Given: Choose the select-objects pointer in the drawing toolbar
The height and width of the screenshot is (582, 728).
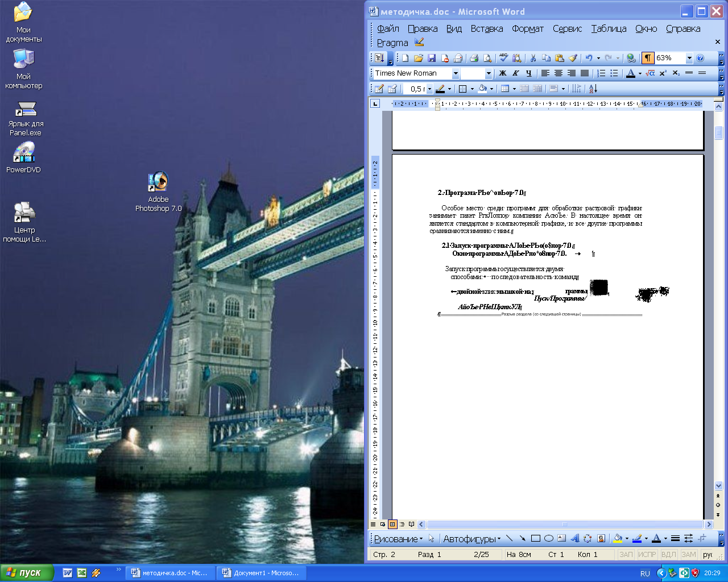Looking at the screenshot, I should 431,539.
